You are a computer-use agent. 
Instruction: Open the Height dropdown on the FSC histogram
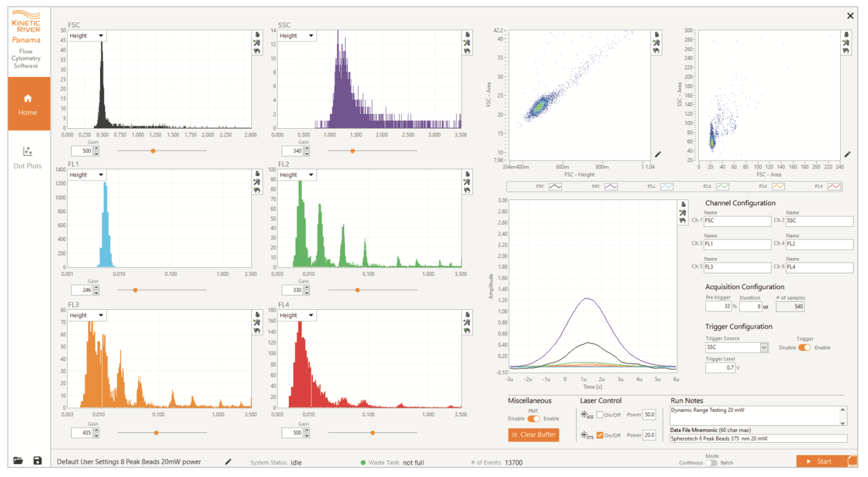coord(86,36)
